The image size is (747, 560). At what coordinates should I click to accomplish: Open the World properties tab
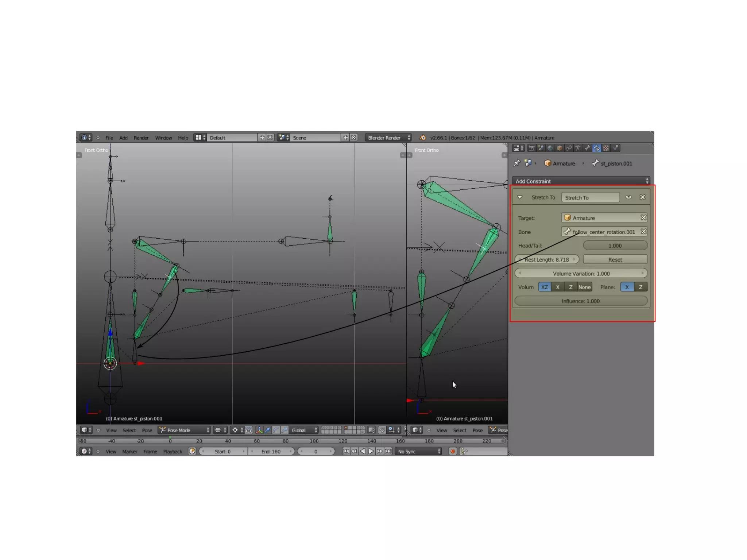pyautogui.click(x=550, y=148)
